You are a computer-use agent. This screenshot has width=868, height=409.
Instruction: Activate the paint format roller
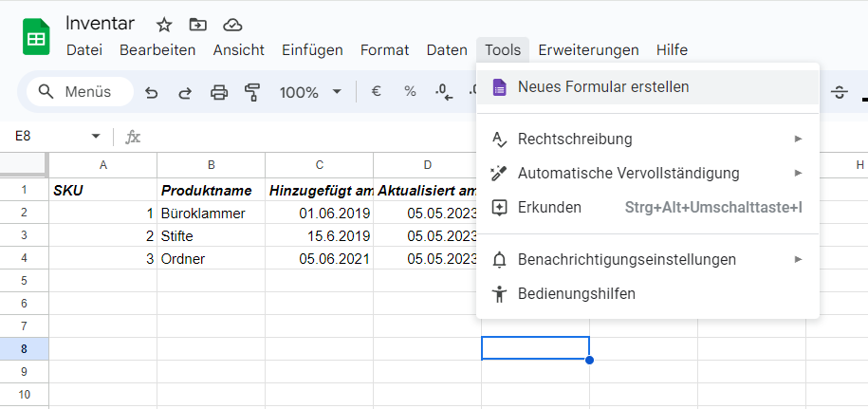click(x=252, y=92)
